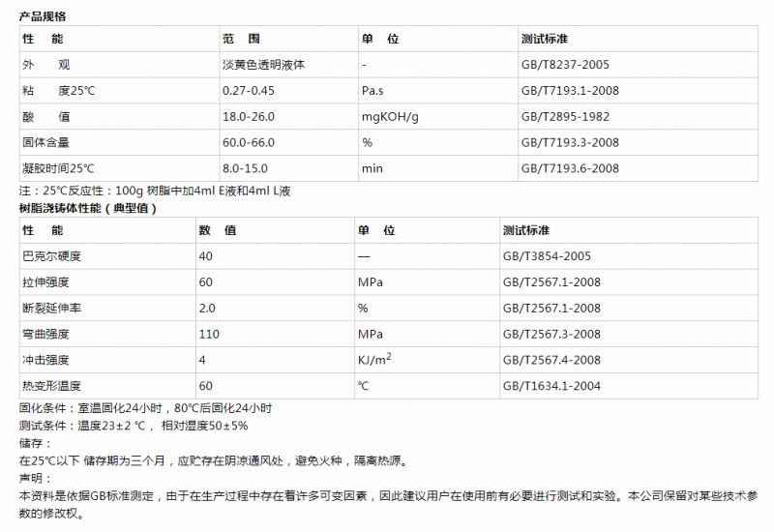Click the 60.0-66.0 range value
Image resolution: width=774 pixels, height=532 pixels.
(x=249, y=142)
